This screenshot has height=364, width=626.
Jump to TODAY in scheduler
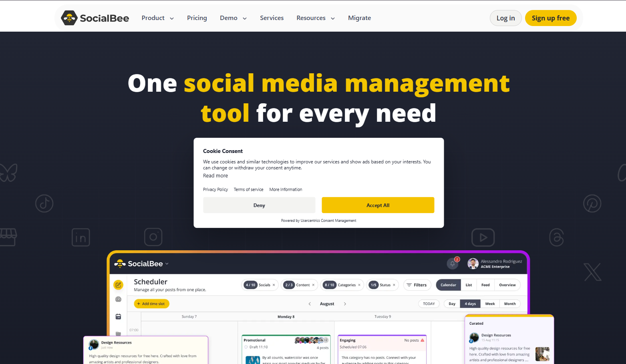coord(429,304)
